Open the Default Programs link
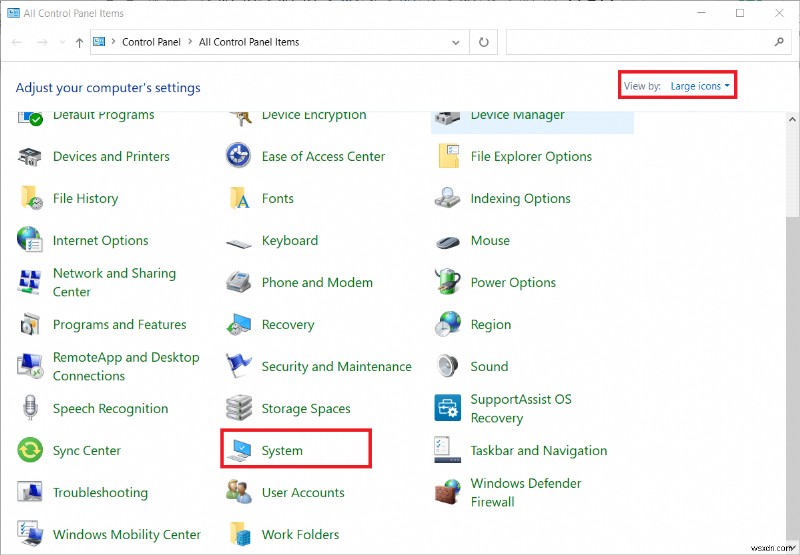 (104, 115)
